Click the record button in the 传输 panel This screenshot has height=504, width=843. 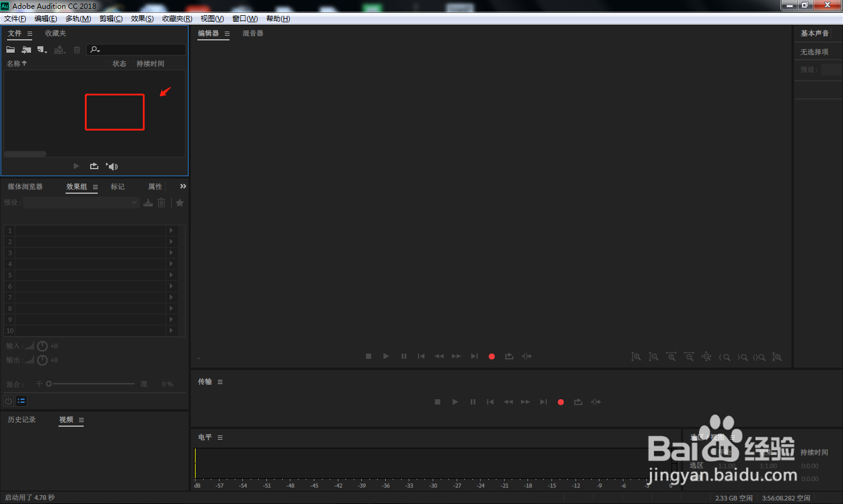point(561,402)
